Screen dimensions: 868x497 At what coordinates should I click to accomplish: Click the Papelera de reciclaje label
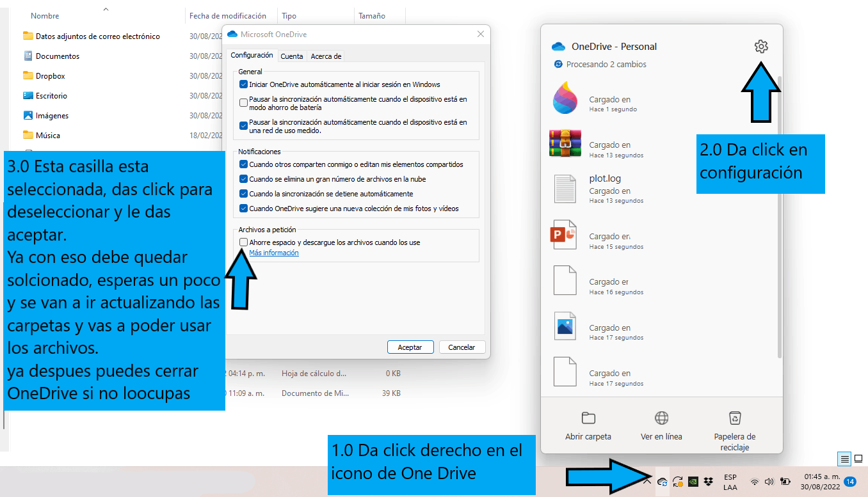tap(735, 442)
